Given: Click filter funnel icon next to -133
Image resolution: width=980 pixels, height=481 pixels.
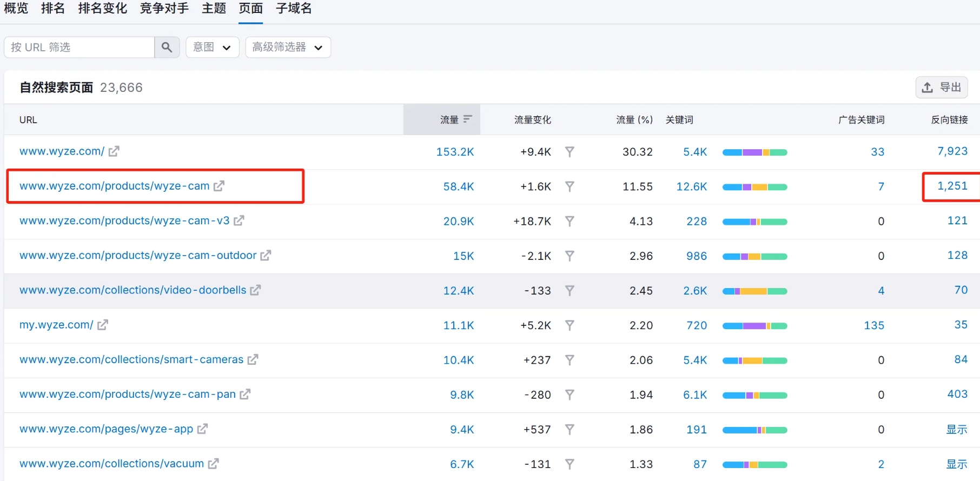Looking at the screenshot, I should pyautogui.click(x=570, y=291).
